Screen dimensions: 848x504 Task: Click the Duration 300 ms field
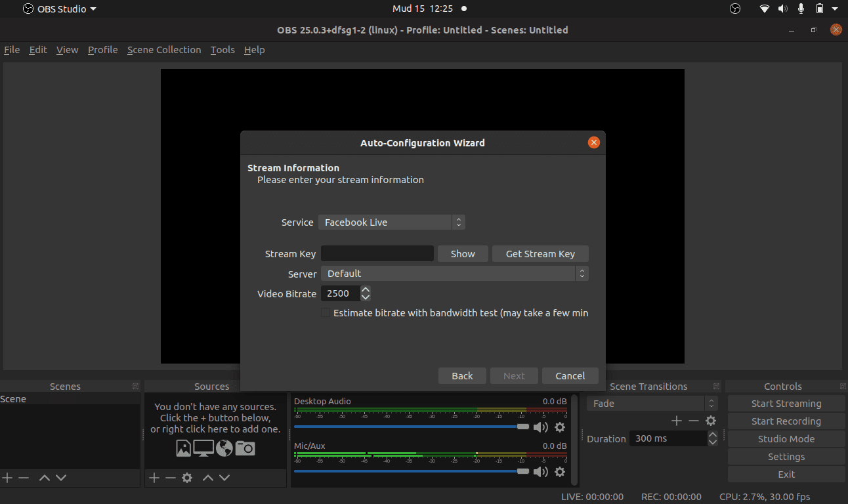coord(668,438)
